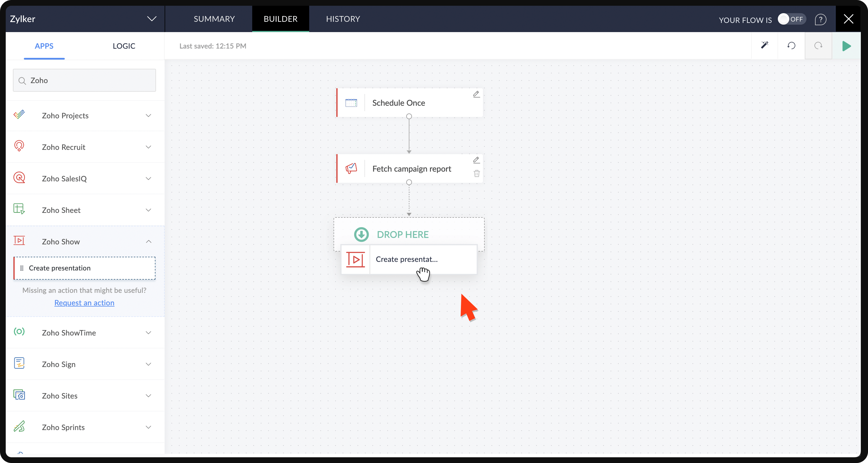
Task: Click the Request an action link
Action: tap(84, 303)
